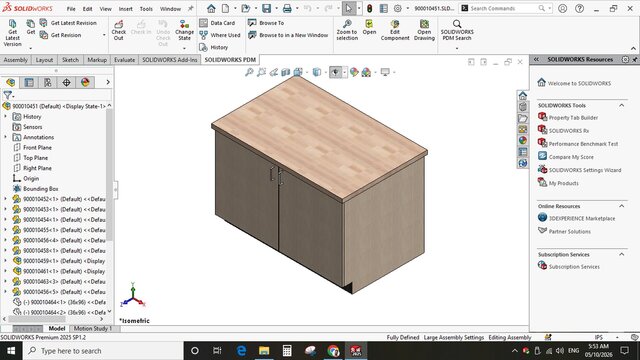The image size is (640, 360).
Task: Open Chrome from the taskbar
Action: (x=333, y=351)
